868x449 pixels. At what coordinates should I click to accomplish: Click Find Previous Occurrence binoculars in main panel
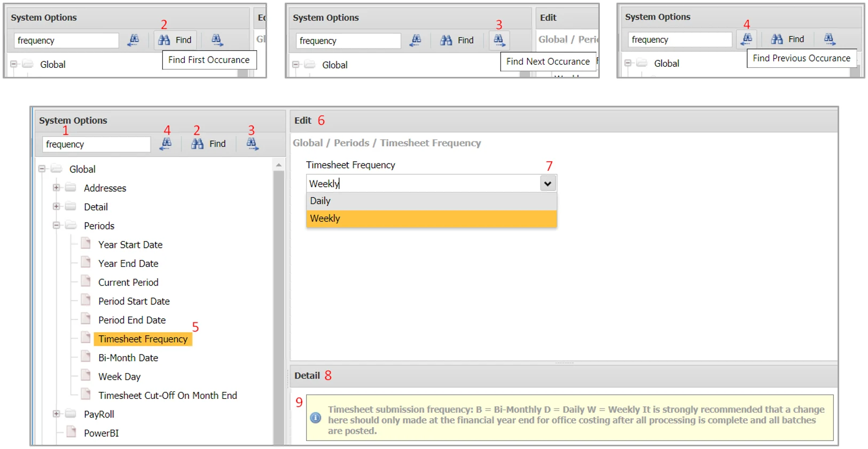[166, 144]
